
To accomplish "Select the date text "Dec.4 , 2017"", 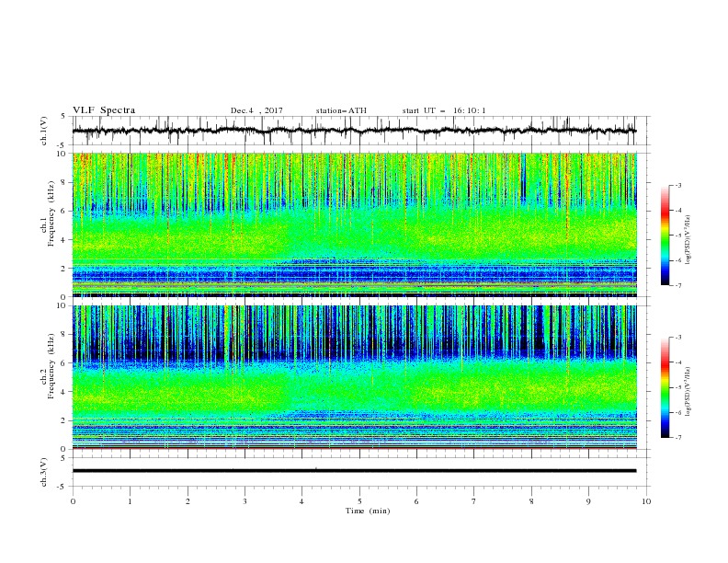I will tap(256, 110).
